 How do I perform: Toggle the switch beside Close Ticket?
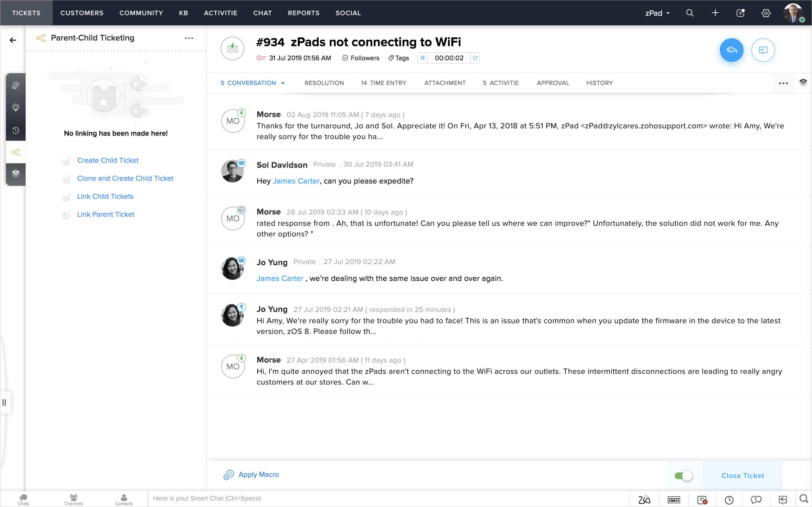click(x=683, y=475)
